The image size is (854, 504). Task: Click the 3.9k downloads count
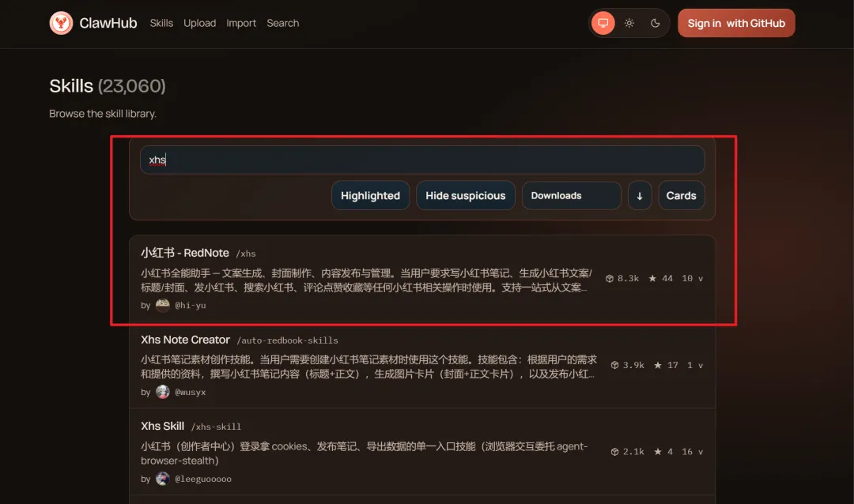coord(633,365)
